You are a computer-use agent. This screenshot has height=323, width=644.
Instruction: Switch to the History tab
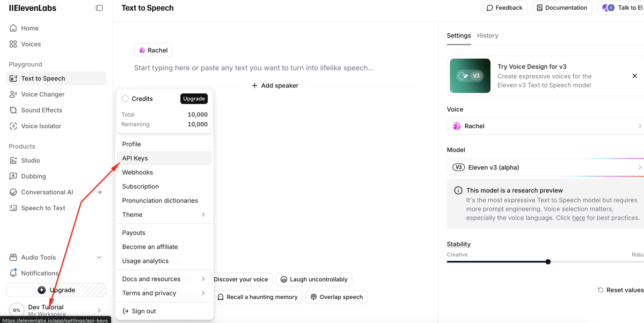click(488, 35)
